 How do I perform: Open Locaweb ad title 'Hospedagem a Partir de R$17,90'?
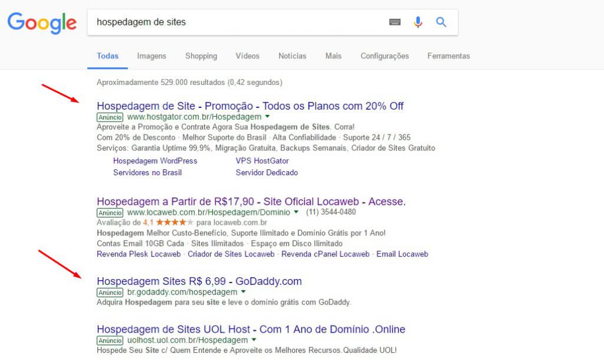pos(251,201)
